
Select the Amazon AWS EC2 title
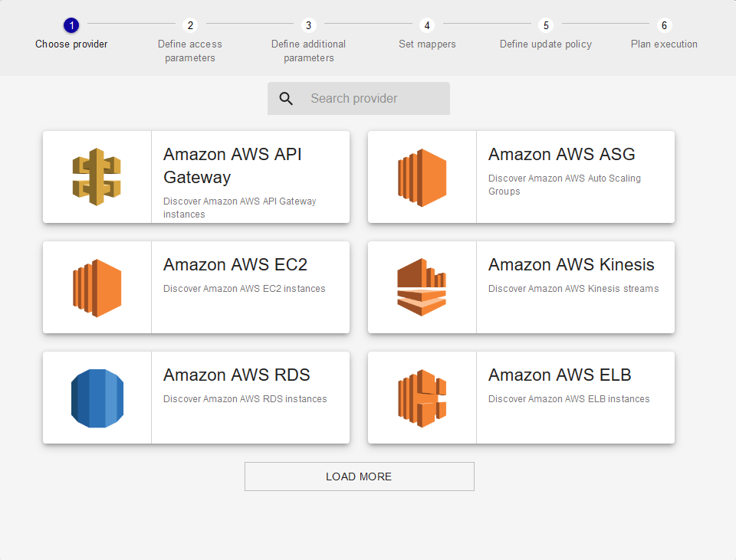pos(235,264)
